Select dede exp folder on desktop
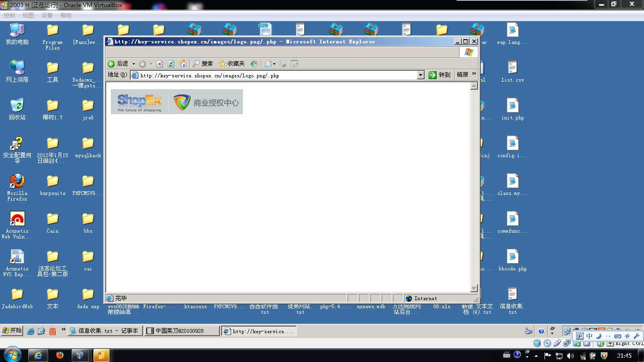Screen dimensions: 644x362 [x=88, y=299]
